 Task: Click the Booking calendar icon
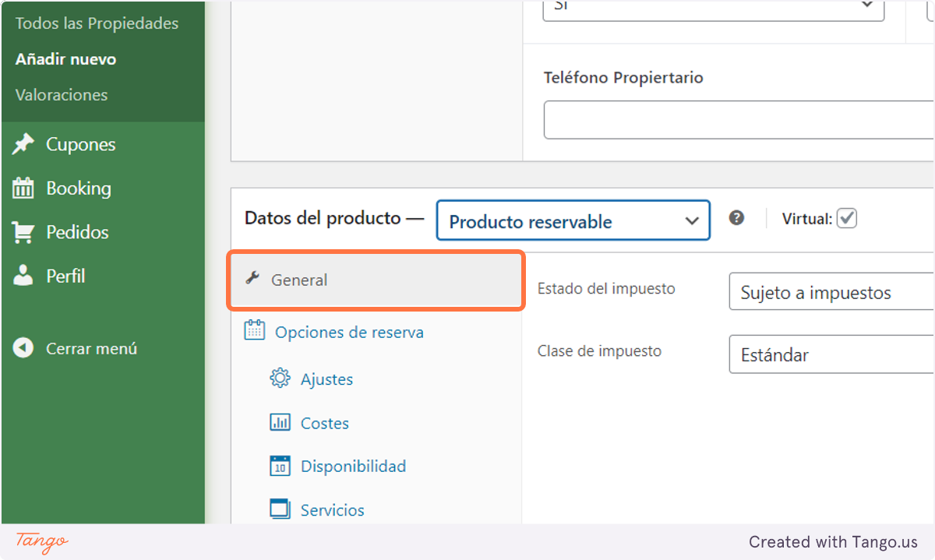click(x=23, y=188)
